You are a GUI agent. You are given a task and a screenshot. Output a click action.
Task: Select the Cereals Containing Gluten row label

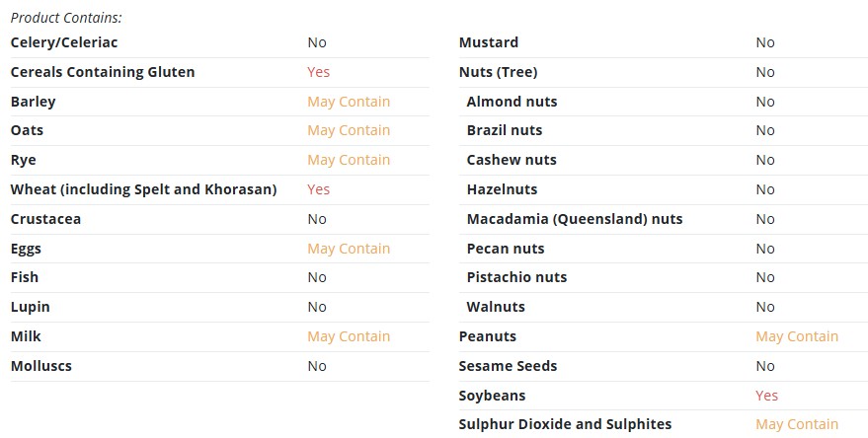tap(103, 72)
